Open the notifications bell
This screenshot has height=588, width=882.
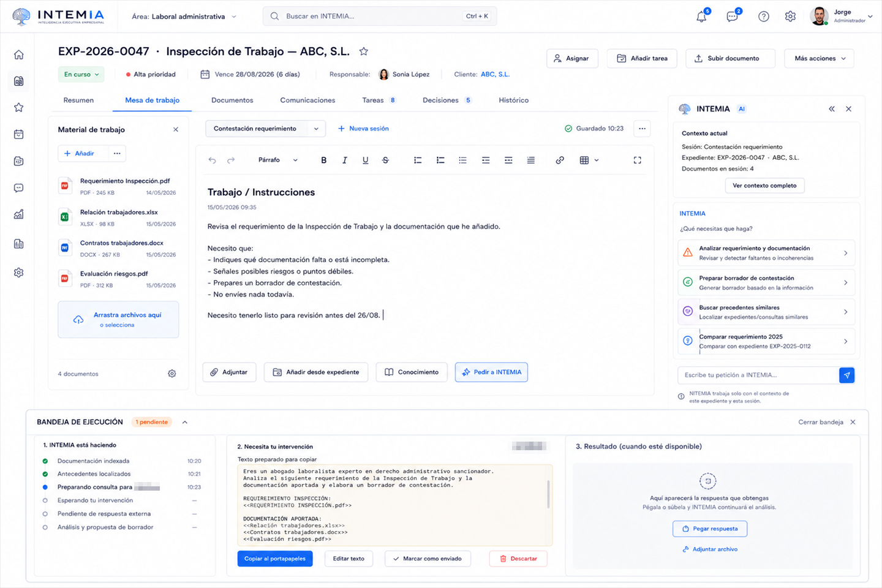point(702,17)
